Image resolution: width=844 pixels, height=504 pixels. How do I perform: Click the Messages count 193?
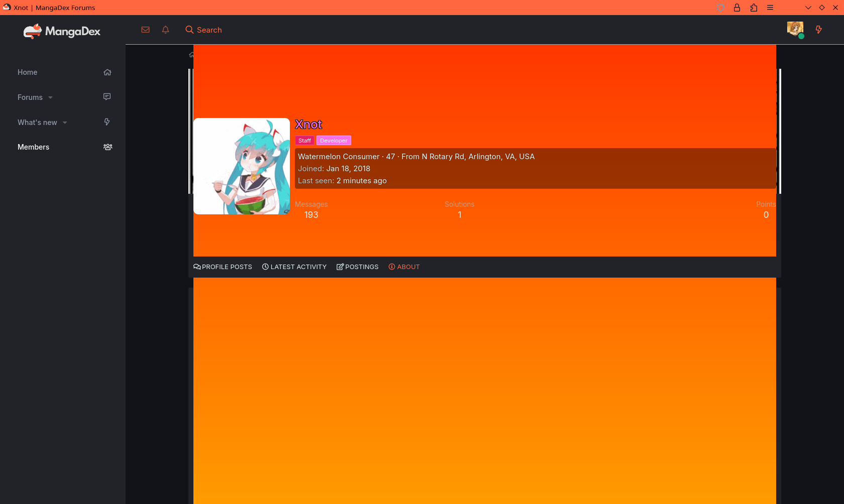point(311,215)
